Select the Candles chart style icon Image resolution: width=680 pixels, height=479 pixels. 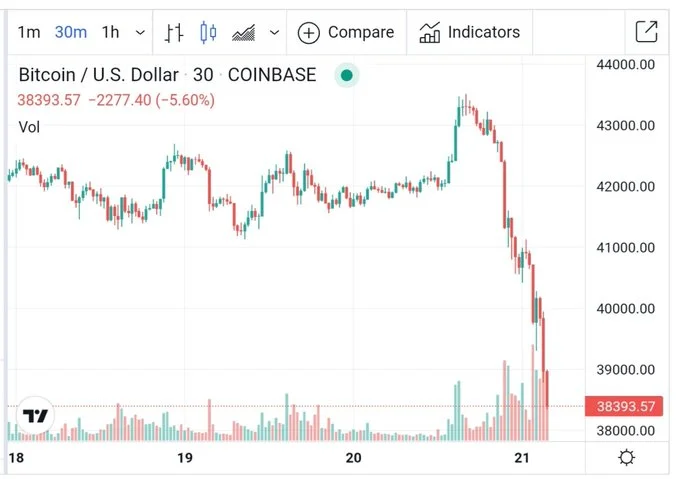(x=208, y=32)
